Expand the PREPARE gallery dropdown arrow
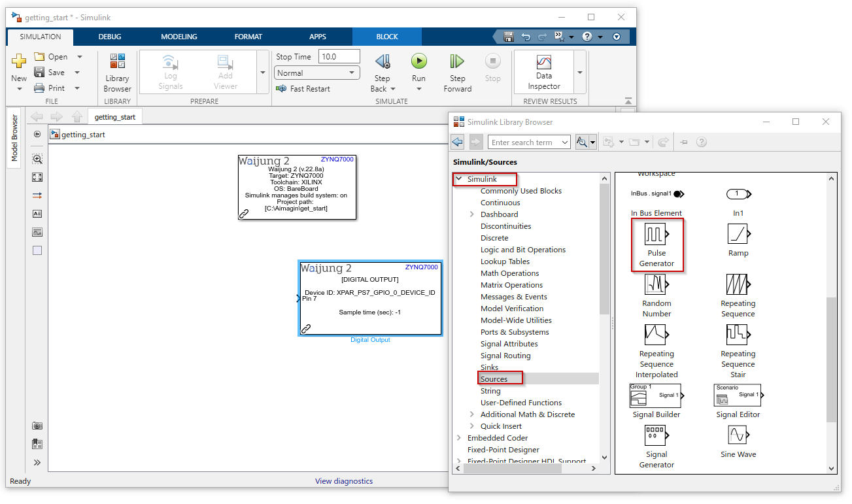 pyautogui.click(x=263, y=73)
